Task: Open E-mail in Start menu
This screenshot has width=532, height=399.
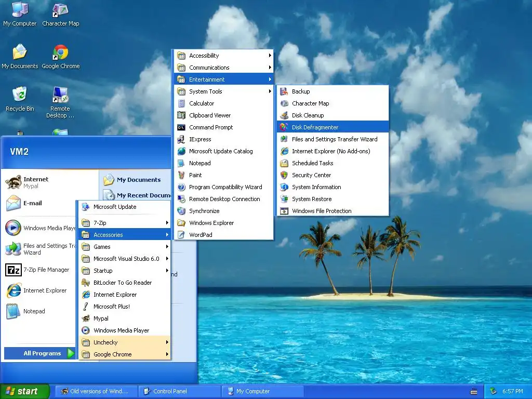Action: 37,203
